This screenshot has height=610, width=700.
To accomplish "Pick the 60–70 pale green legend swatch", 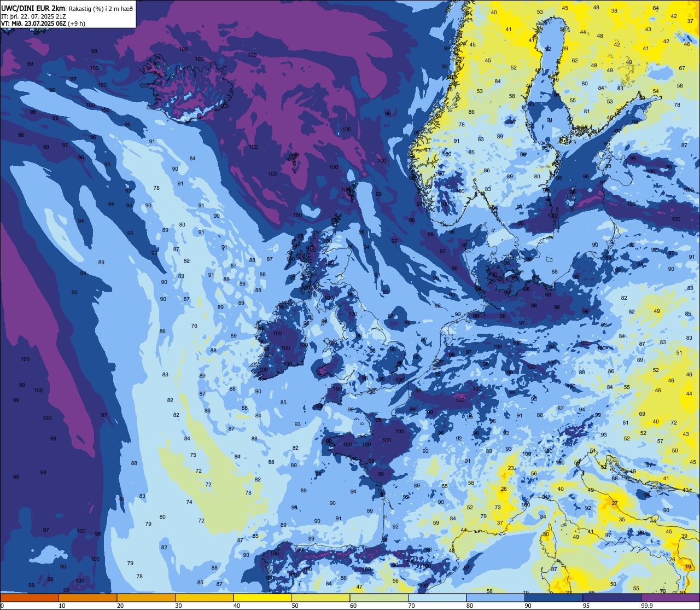I will pyautogui.click(x=379, y=597).
